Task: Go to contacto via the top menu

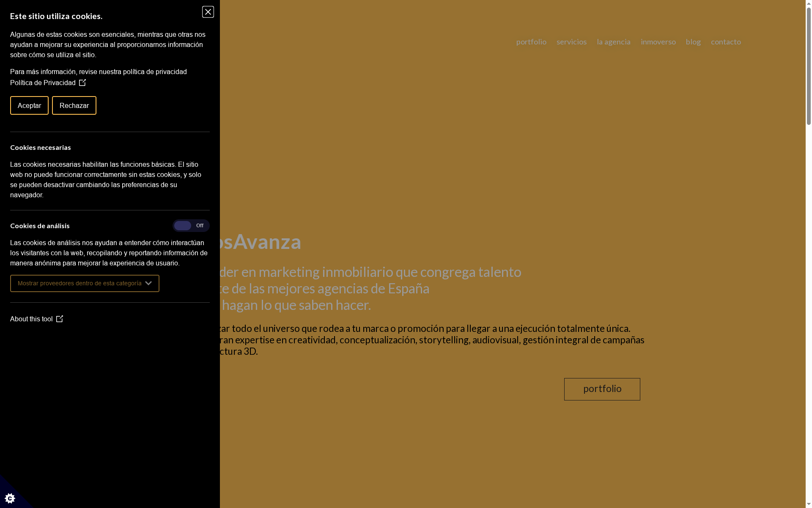Action: [726, 42]
